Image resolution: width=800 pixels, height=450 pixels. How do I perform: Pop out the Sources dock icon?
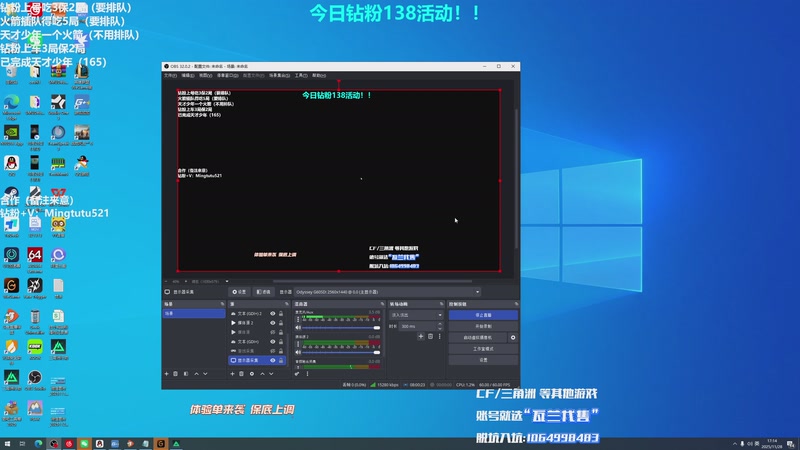coord(286,304)
